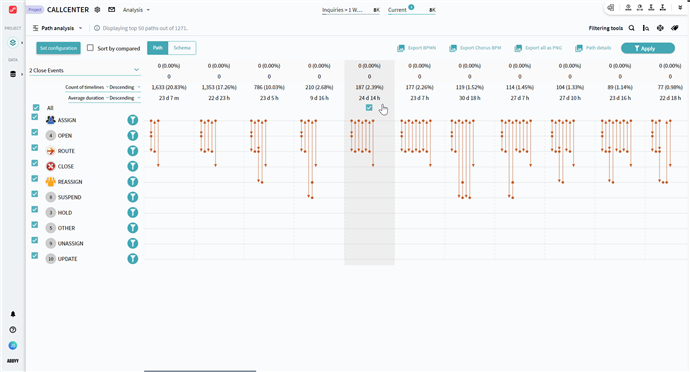Click Export all as PNG
Screen dimensions: 690x372
coord(538,48)
